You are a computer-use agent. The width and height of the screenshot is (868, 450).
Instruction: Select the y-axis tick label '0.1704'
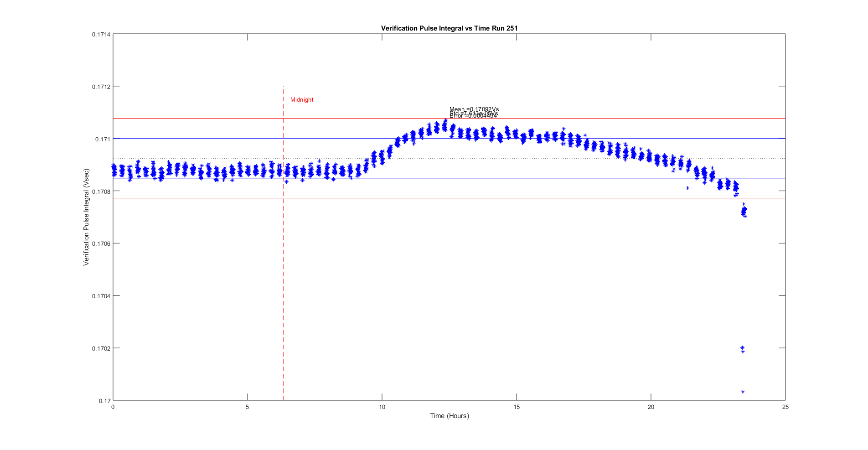(101, 296)
